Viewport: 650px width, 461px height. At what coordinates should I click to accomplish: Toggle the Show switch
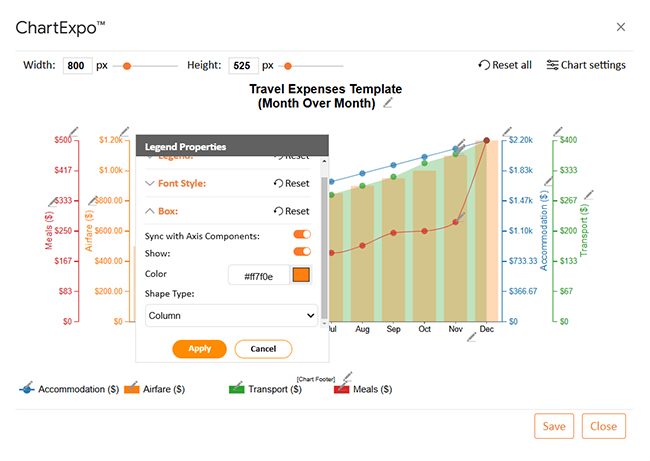click(302, 251)
